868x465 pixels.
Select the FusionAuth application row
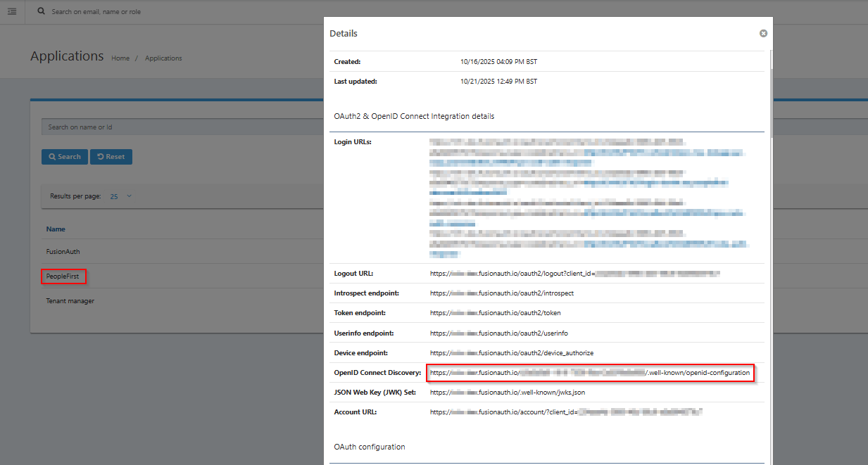[x=62, y=251]
